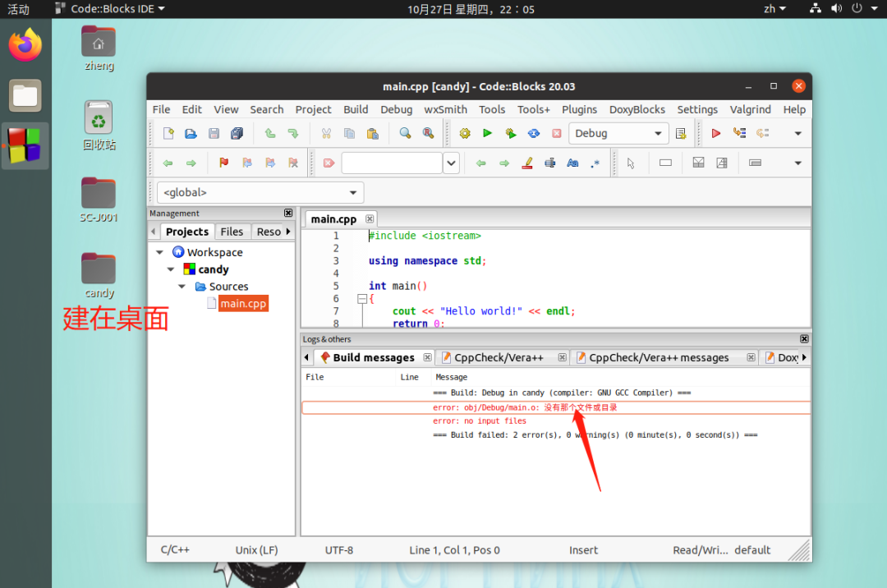Screen dimensions: 887x588
Task: Collapse the Workspace tree node
Action: point(160,252)
